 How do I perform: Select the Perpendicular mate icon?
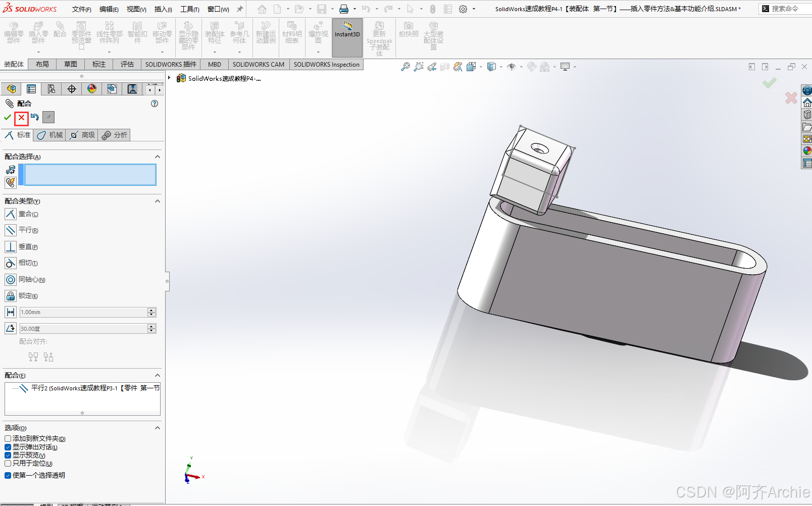[11, 247]
